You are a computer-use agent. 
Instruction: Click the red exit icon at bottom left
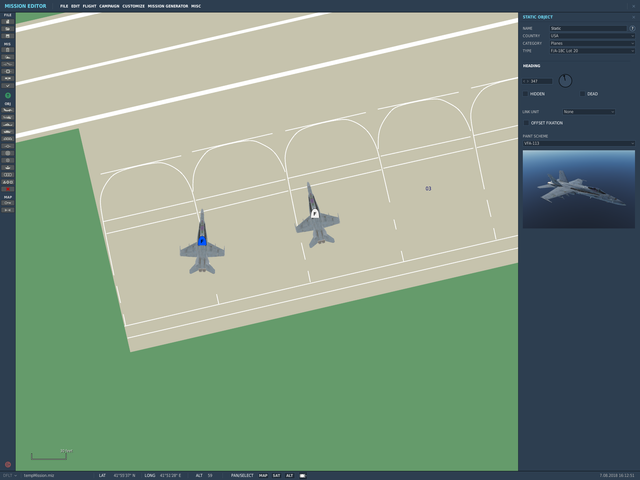[x=8, y=464]
